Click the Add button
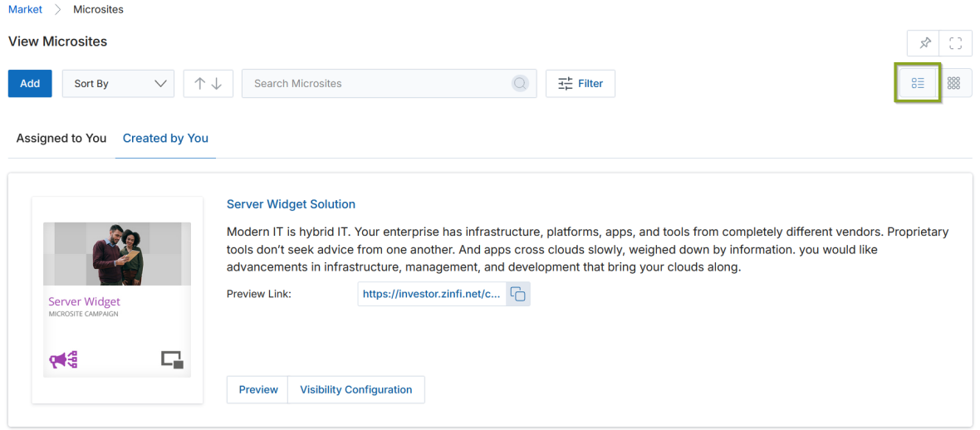 pos(30,83)
